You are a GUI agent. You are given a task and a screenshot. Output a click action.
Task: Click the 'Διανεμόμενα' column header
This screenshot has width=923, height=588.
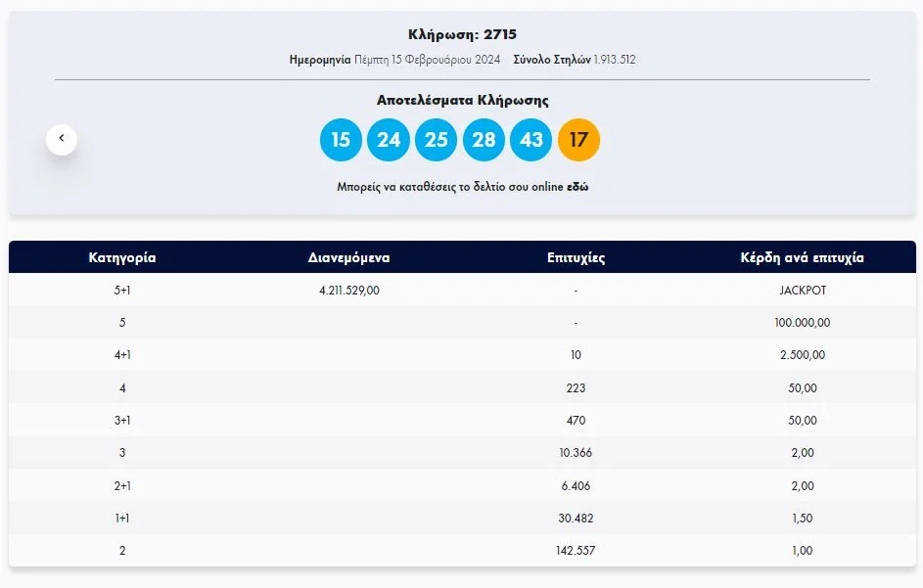[x=349, y=258]
